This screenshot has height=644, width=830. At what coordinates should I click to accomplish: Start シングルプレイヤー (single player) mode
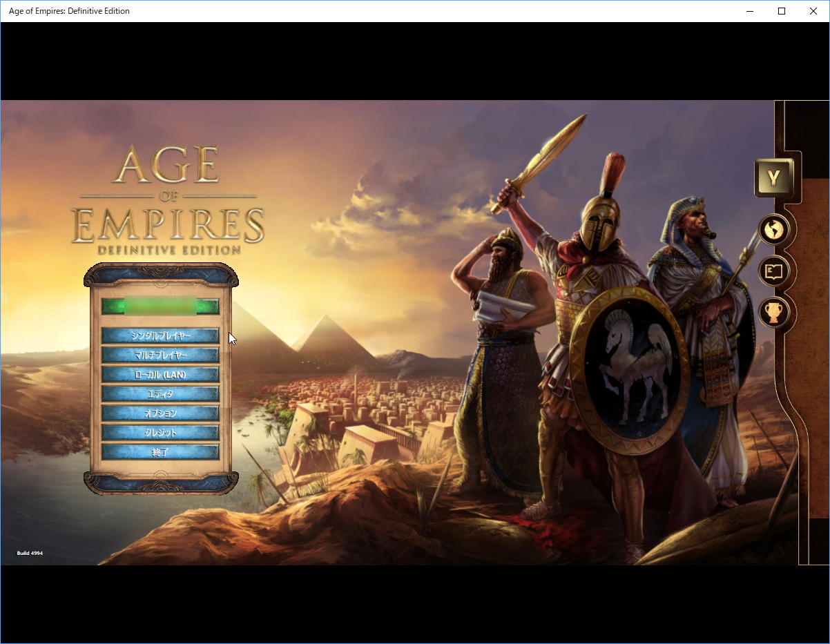pyautogui.click(x=160, y=336)
